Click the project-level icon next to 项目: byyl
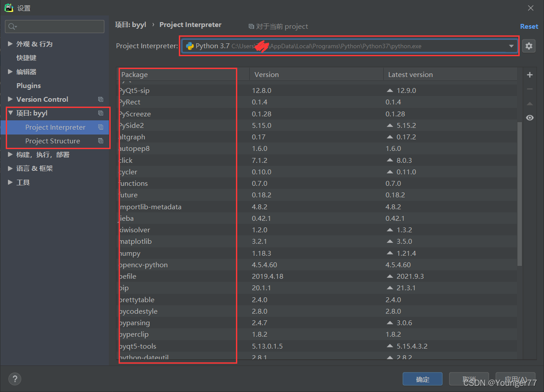 [x=100, y=113]
